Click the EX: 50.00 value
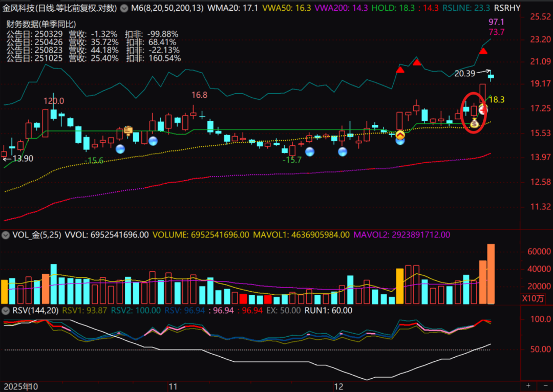553x392 pixels. point(284,311)
